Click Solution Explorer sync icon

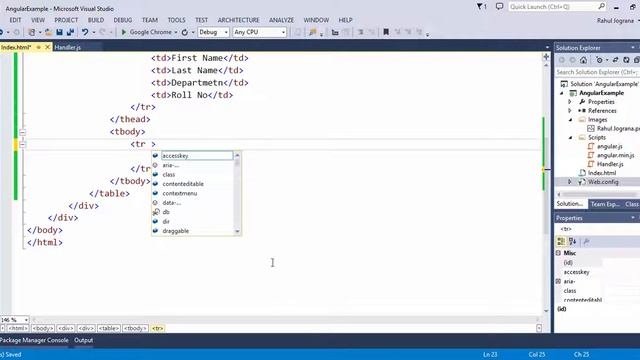pos(615,60)
